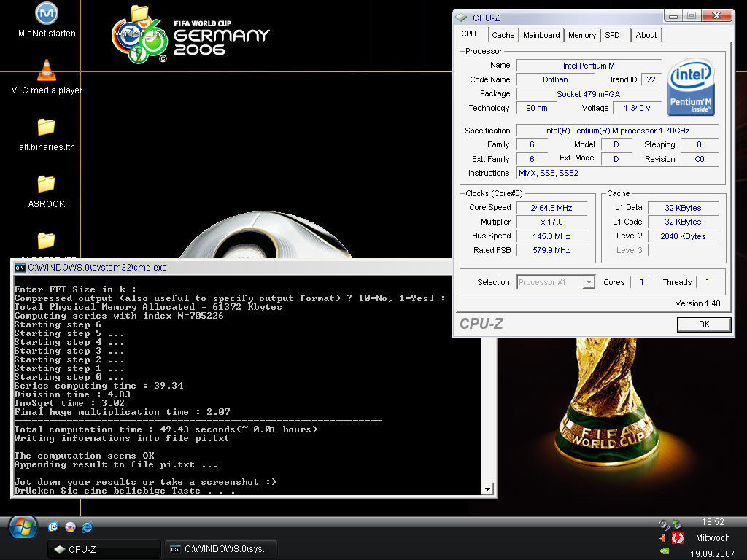This screenshot has width=747, height=560.
Task: Click the cmd.exe window title bar
Action: (232, 268)
